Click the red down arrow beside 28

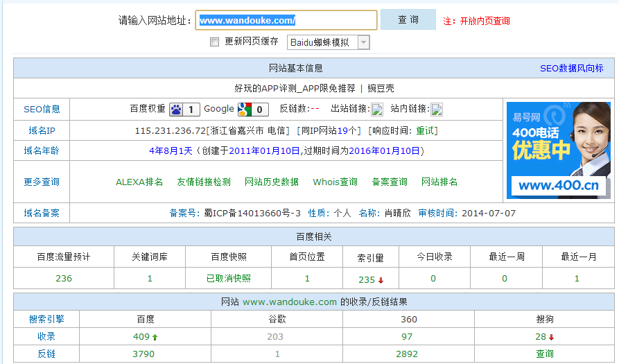tap(552, 338)
